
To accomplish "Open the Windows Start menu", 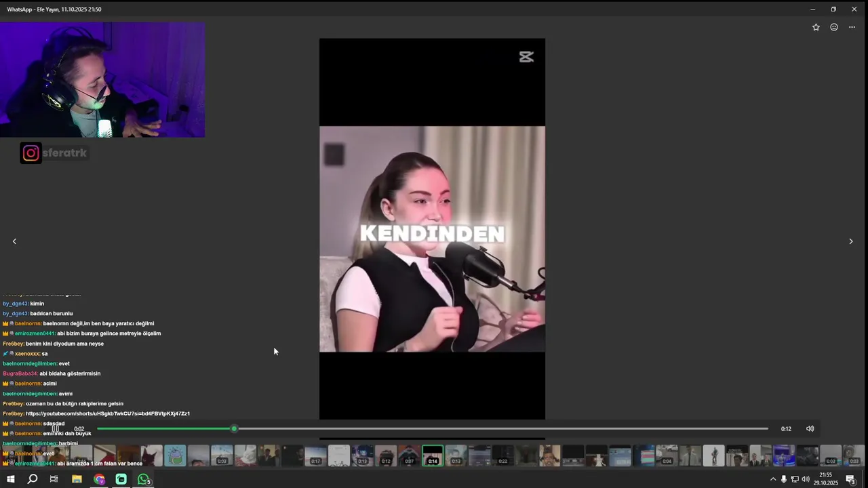I will [x=10, y=479].
